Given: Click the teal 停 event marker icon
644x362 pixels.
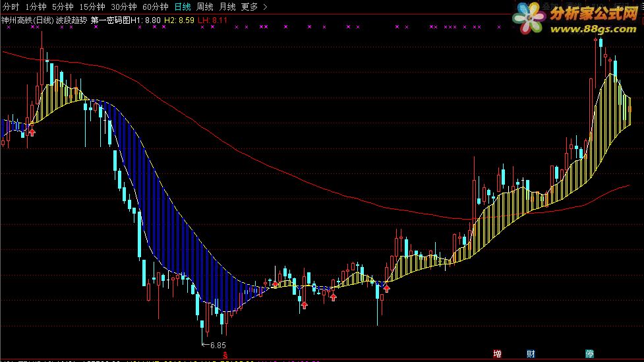Looking at the screenshot, I should 589,354.
